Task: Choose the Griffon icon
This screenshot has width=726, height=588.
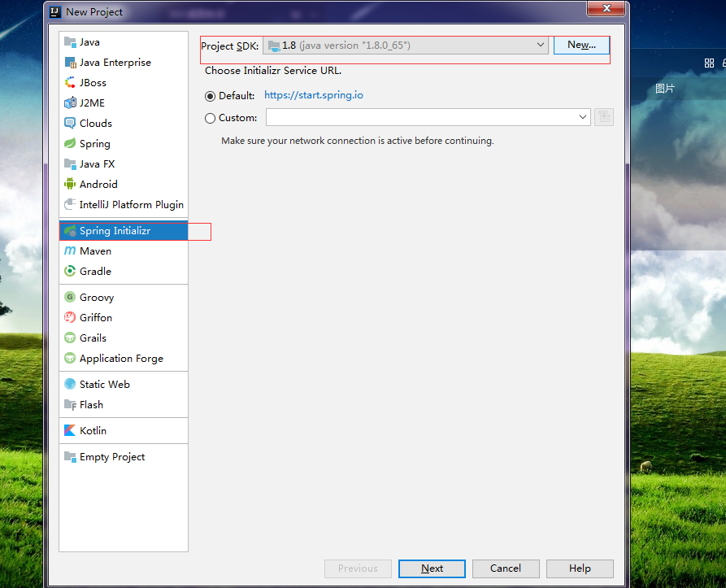Action: click(x=70, y=318)
